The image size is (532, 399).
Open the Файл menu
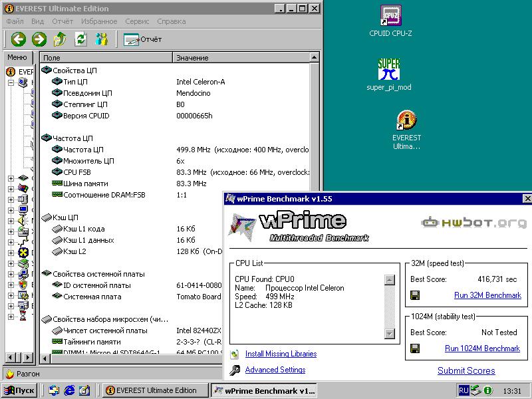pos(15,21)
